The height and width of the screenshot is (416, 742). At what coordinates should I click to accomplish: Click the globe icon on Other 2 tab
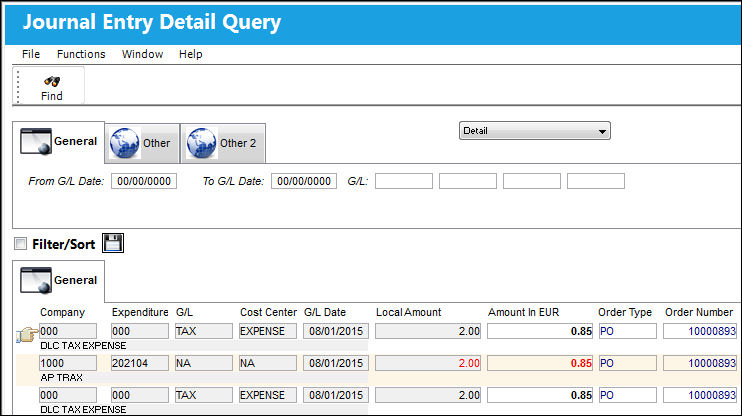click(x=202, y=143)
